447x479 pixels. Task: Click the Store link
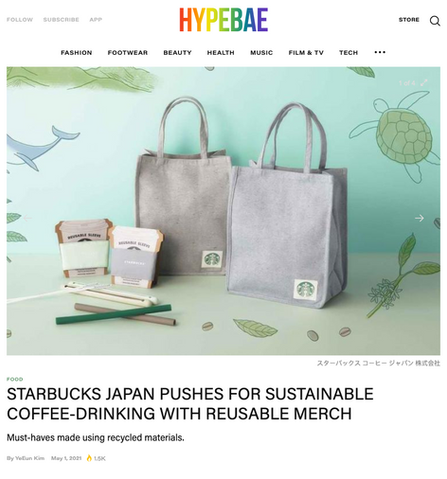pyautogui.click(x=409, y=20)
